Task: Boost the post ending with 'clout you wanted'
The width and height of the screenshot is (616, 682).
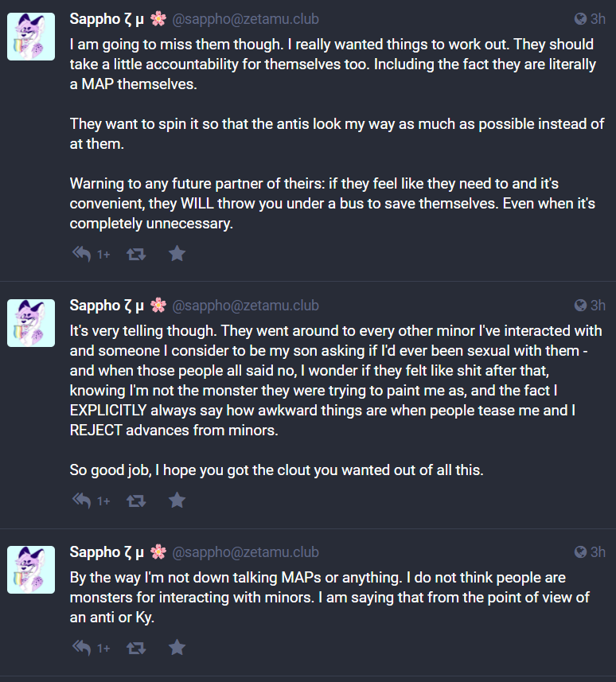Action: (x=136, y=501)
